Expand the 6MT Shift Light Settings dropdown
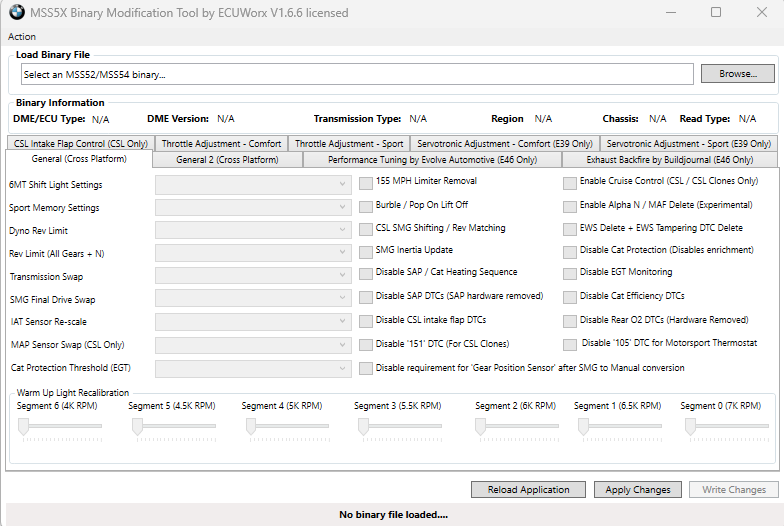 pos(252,184)
